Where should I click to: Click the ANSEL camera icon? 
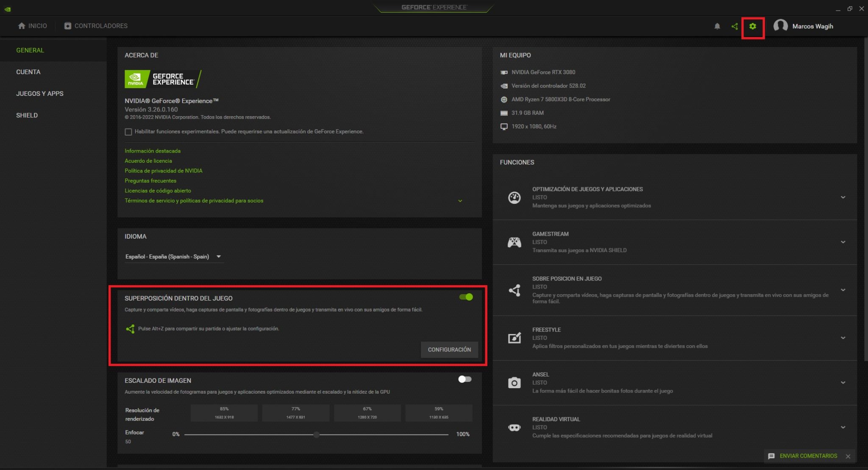pyautogui.click(x=514, y=382)
